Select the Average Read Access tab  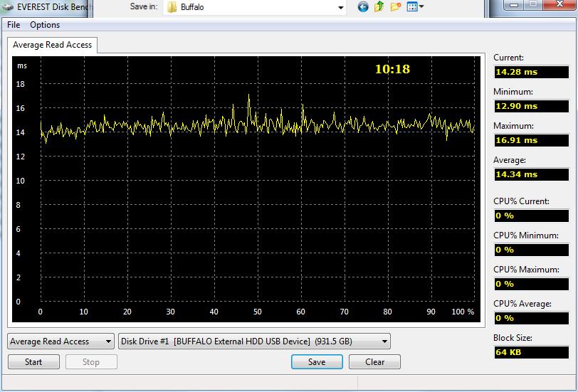click(52, 45)
